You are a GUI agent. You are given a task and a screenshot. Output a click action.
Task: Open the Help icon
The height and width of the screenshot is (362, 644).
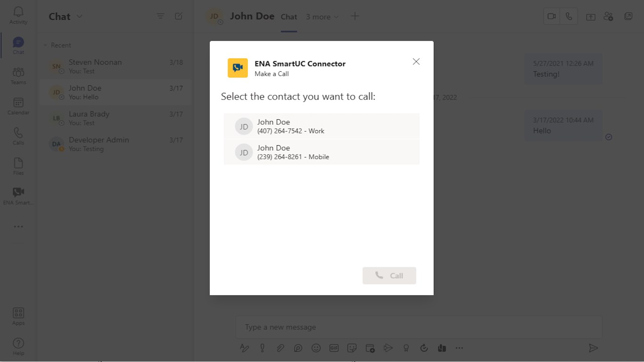point(18,346)
